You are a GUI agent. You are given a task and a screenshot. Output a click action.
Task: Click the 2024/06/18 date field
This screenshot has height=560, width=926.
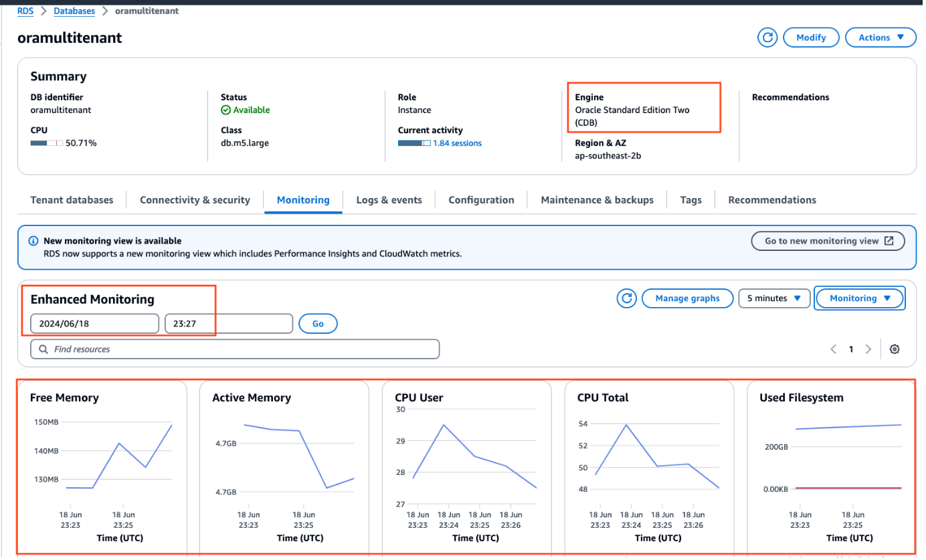94,324
